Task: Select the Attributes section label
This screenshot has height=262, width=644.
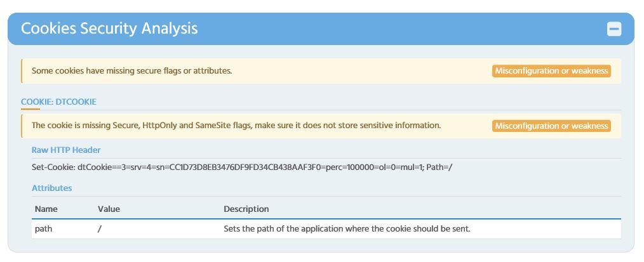Action: tap(51, 188)
